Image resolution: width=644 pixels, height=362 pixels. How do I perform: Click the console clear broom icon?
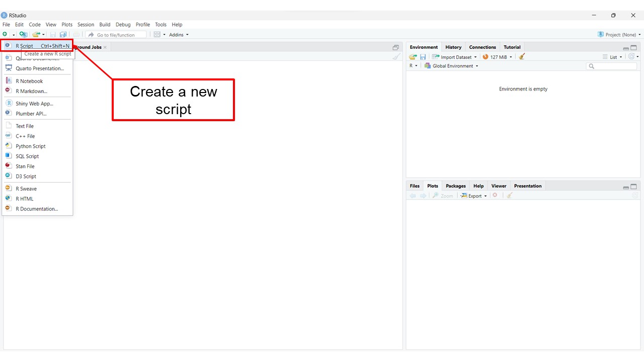click(x=396, y=56)
